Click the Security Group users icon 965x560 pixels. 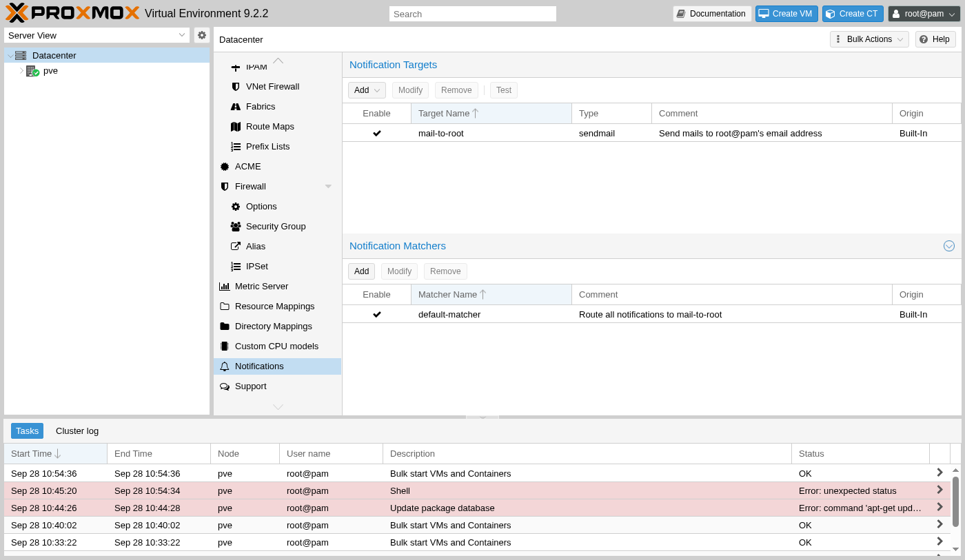point(236,227)
